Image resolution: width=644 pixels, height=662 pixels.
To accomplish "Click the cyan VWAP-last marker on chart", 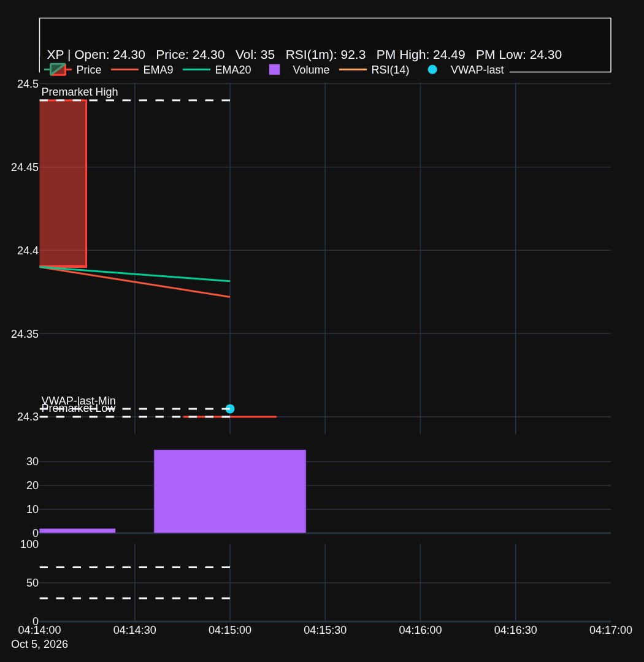I will point(230,409).
